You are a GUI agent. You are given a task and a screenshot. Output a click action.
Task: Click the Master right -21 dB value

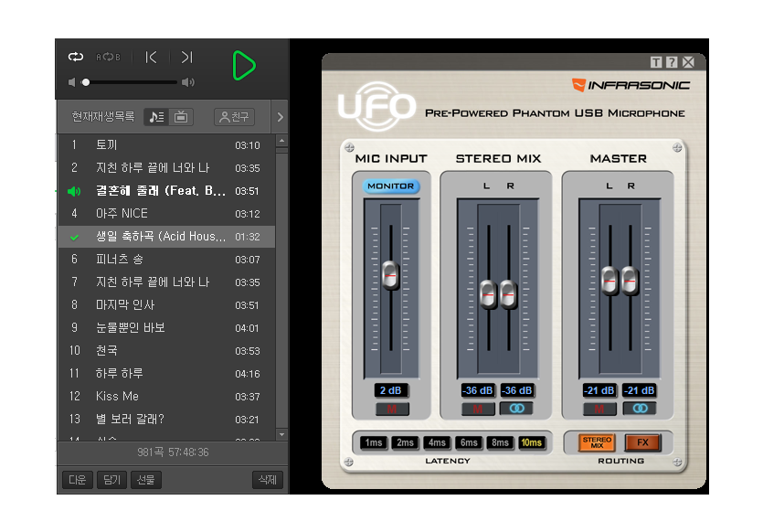pos(639,390)
